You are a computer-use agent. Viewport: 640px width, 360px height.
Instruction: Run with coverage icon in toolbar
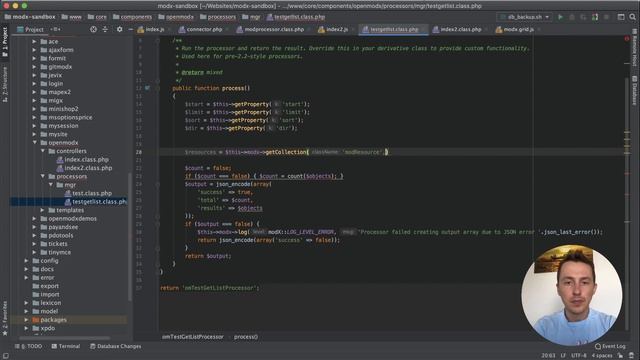[583, 17]
